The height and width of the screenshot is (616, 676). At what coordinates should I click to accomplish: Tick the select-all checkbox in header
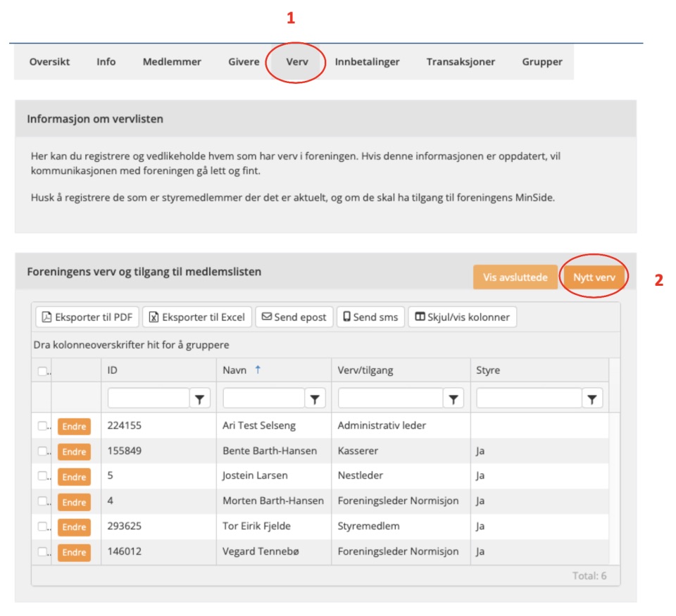pos(42,371)
